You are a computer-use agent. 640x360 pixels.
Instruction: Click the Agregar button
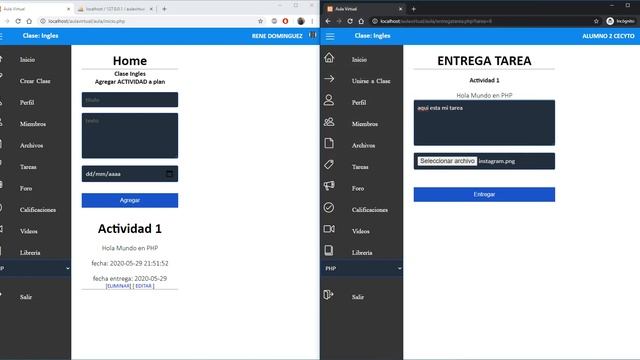tap(130, 200)
